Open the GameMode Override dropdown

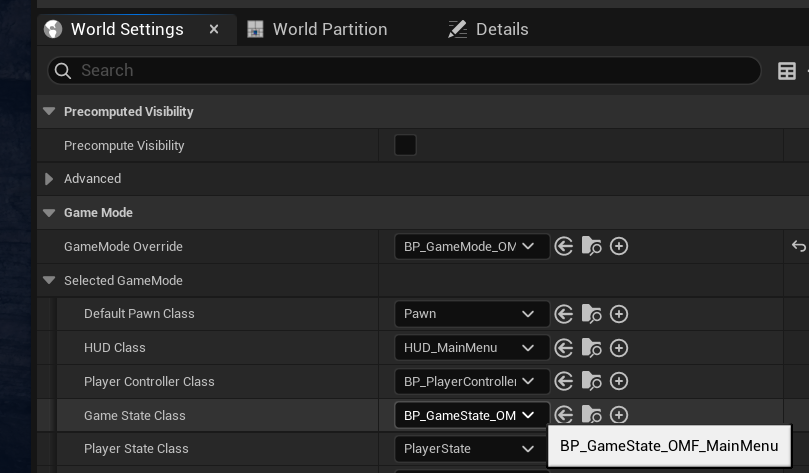[x=472, y=247]
